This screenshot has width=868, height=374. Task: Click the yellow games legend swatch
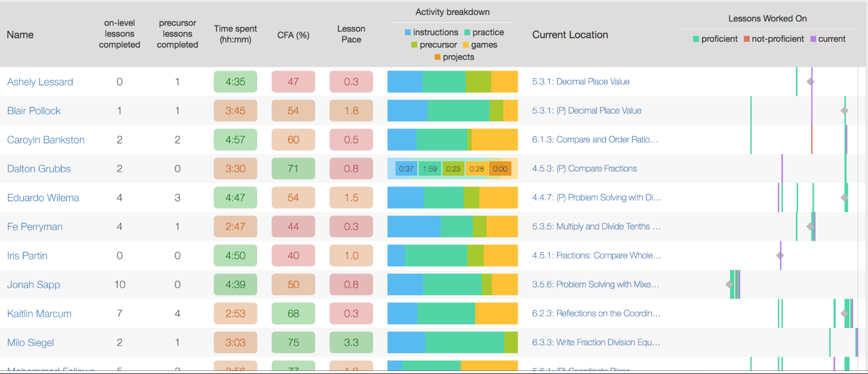point(466,45)
